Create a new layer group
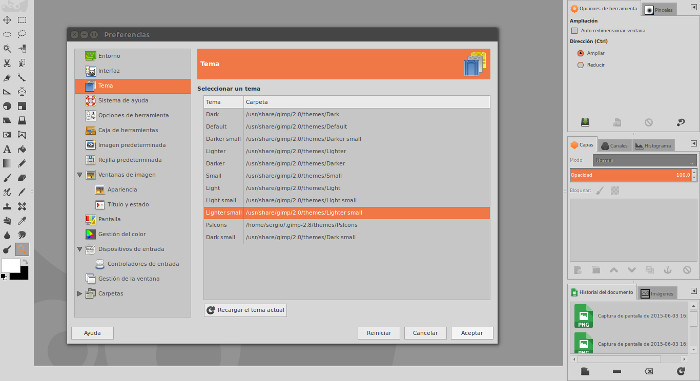The image size is (700, 381). pos(596,270)
